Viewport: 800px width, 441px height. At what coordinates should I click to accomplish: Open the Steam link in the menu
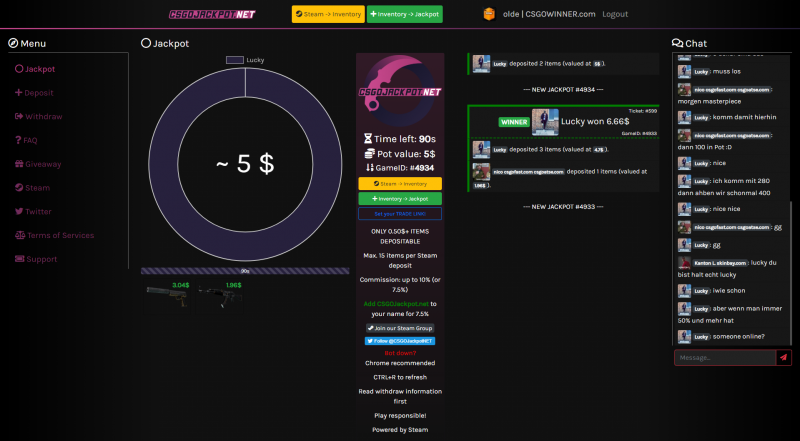pos(33,188)
